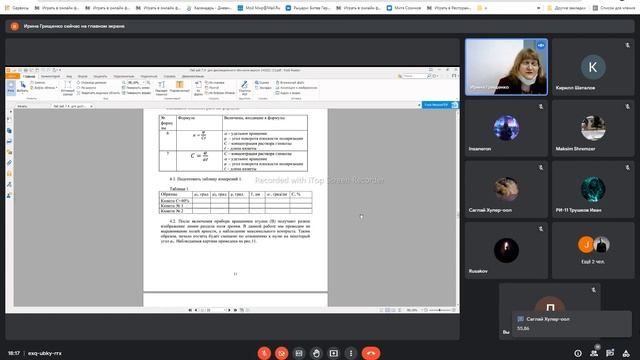Open the Clipboard dropdown in Foxit ribbon
This screenshot has height=360, width=640.
tap(44, 88)
